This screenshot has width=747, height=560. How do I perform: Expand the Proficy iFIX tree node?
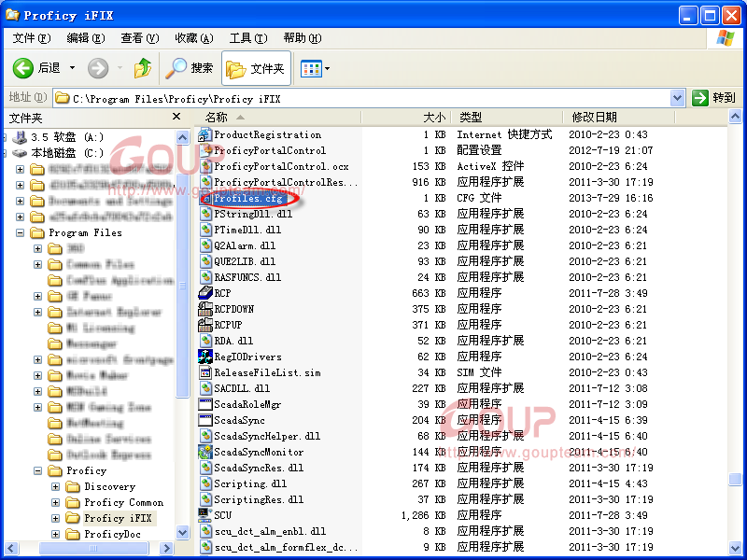tap(55, 519)
